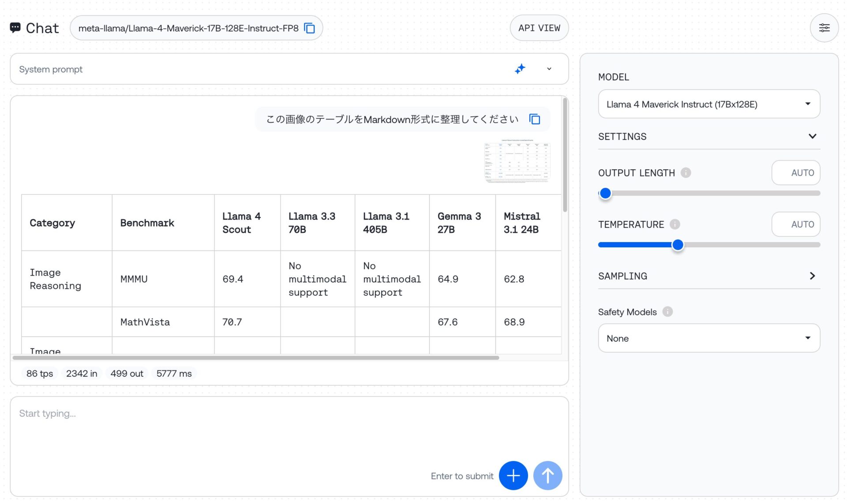
Task: Toggle AUTO for Output Length
Action: click(x=796, y=173)
